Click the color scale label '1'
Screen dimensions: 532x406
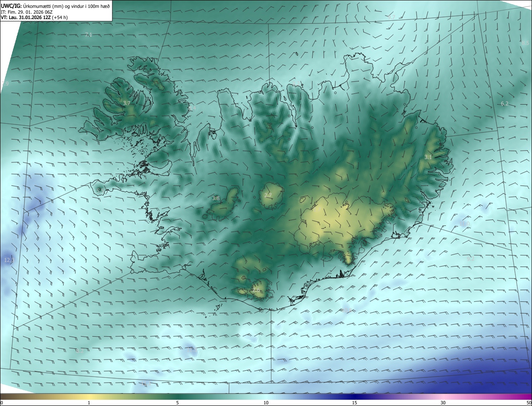[89, 403]
